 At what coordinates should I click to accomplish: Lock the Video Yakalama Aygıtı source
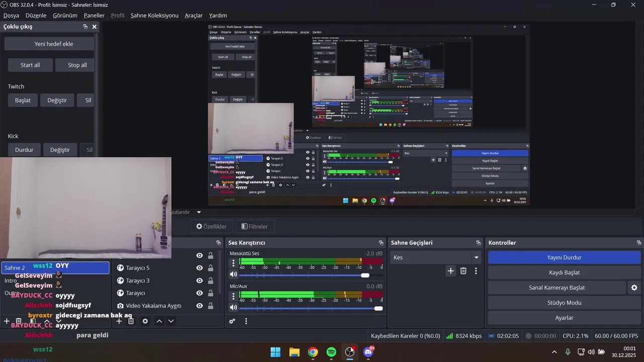pos(210,306)
